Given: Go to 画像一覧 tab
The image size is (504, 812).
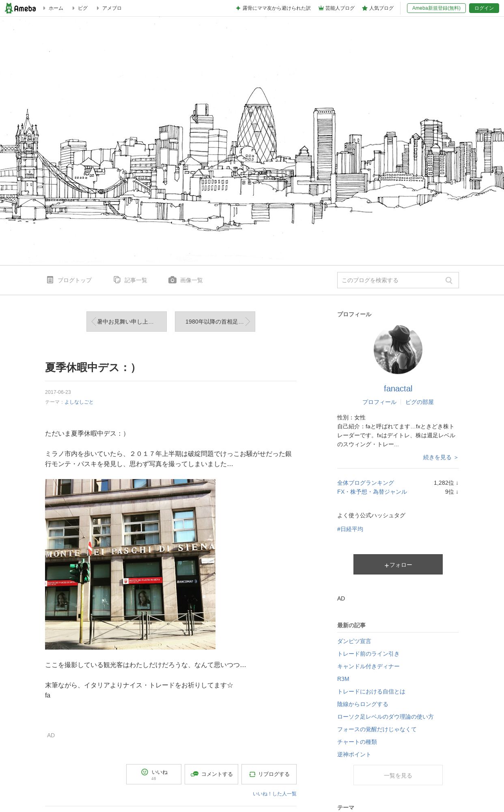Looking at the screenshot, I should click(x=185, y=280).
